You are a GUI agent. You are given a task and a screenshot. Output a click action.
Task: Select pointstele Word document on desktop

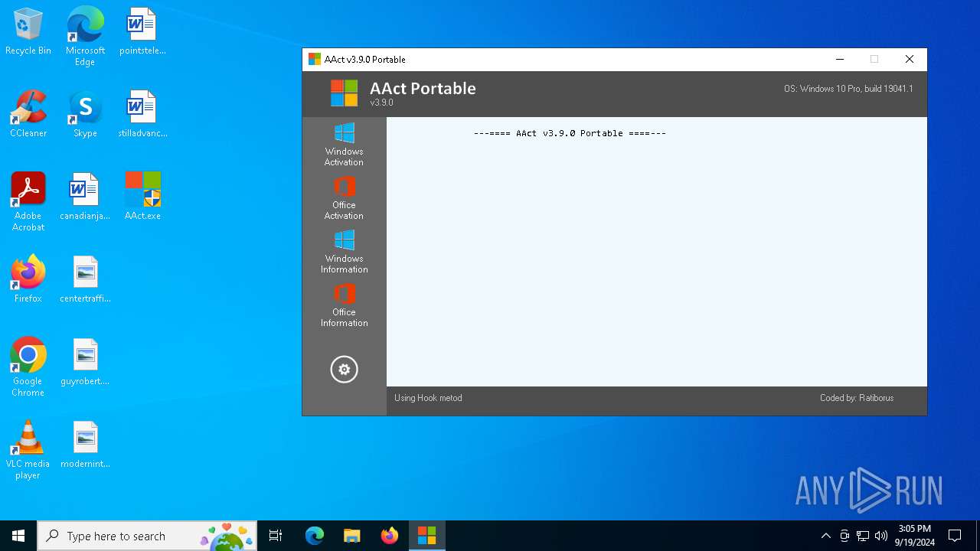(142, 32)
